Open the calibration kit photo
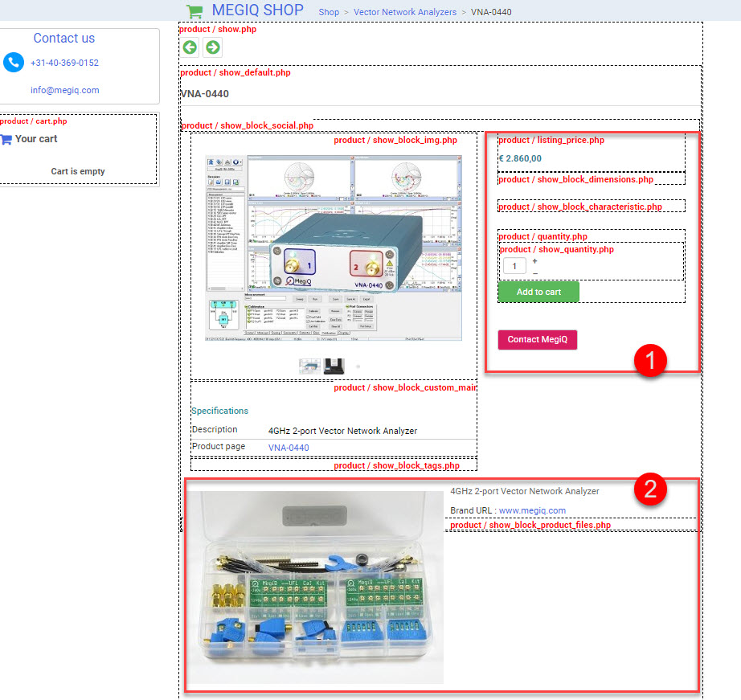This screenshot has width=741, height=700. click(315, 587)
